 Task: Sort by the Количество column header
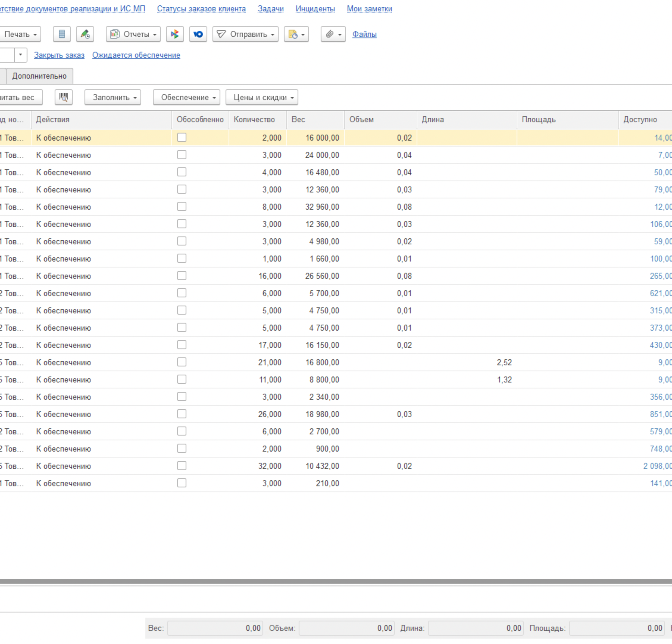[254, 119]
